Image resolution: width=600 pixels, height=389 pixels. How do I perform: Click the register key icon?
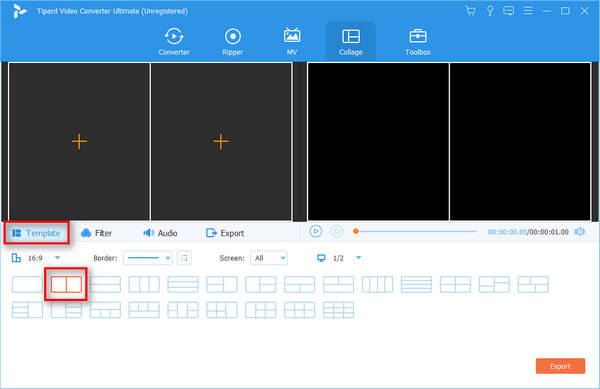[490, 11]
